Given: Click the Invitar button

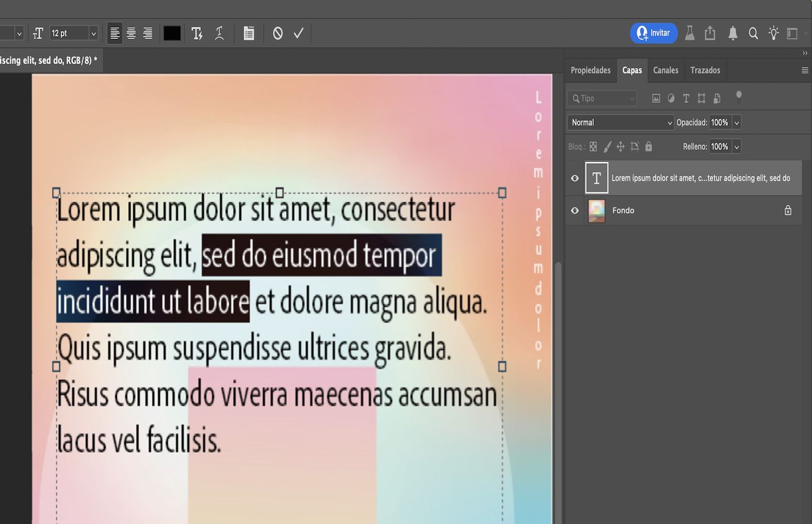Looking at the screenshot, I should coord(654,33).
